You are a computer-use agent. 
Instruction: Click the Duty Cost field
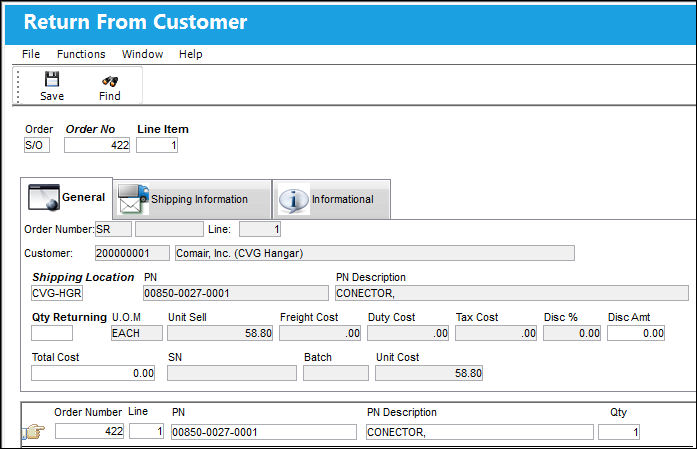pos(408,333)
